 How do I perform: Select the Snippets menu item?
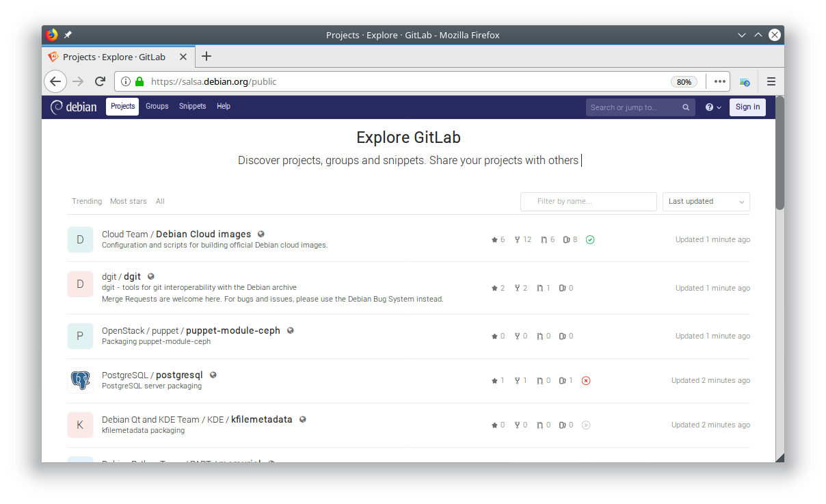[192, 106]
